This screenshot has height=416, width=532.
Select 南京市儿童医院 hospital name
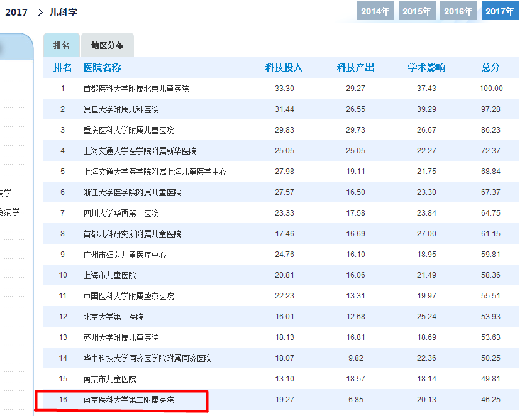[110, 379]
